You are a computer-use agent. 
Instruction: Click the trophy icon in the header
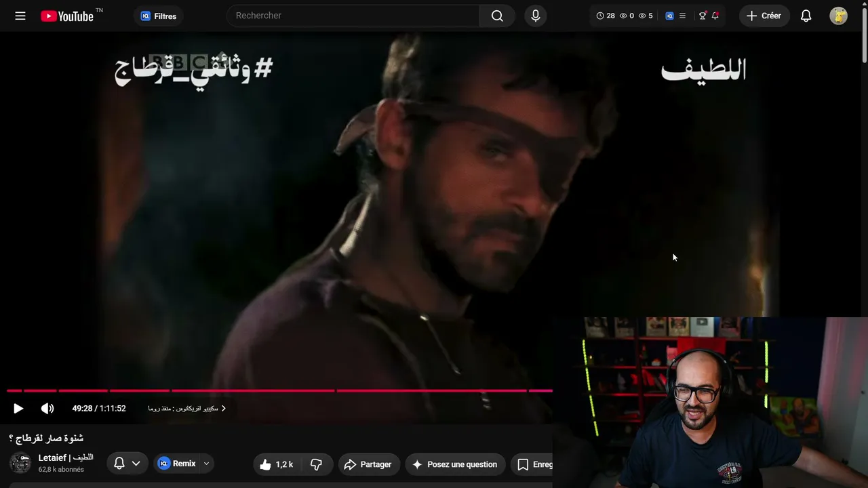pyautogui.click(x=703, y=16)
